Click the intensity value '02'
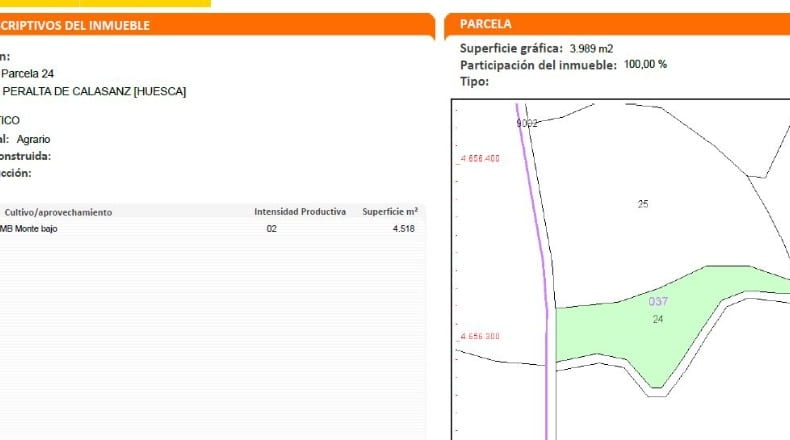The width and height of the screenshot is (790, 440). 272,229
